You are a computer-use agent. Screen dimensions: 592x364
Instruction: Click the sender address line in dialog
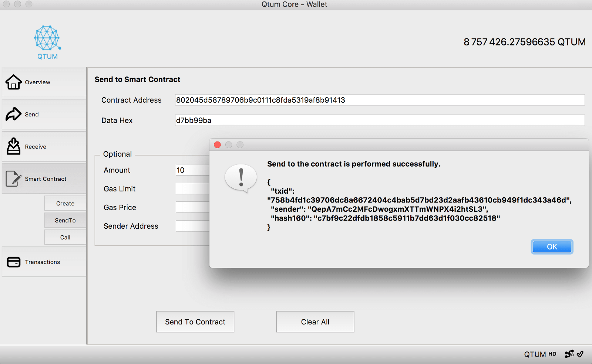[x=379, y=209]
